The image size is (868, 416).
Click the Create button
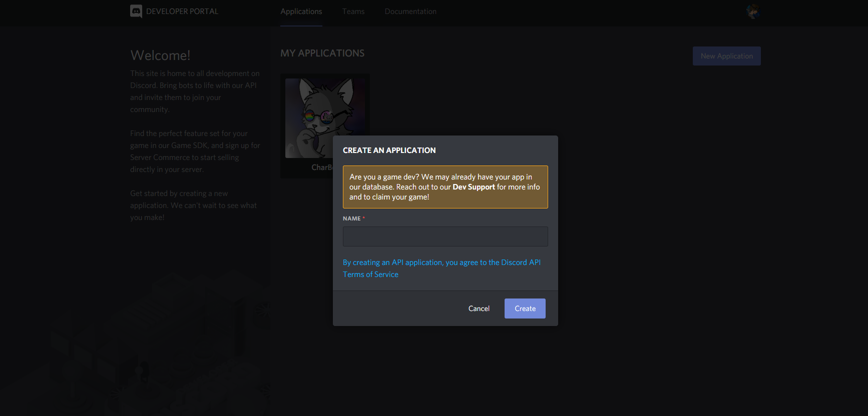[x=525, y=308]
